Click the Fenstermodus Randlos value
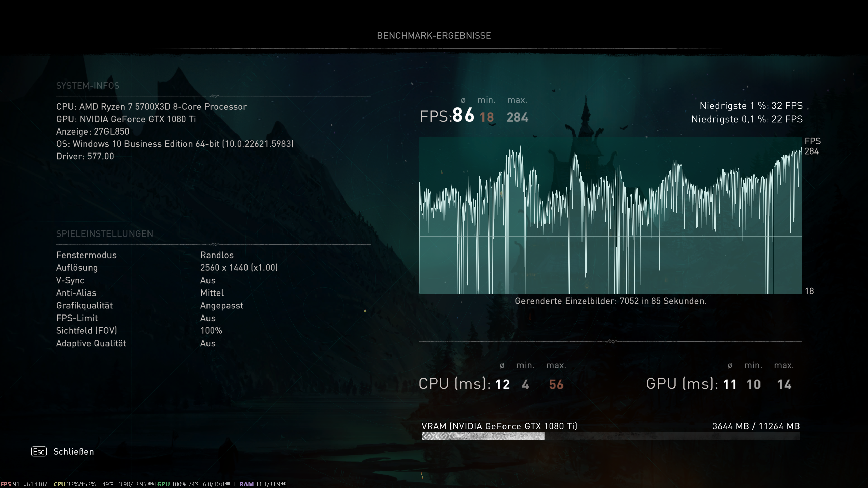Viewport: 868px width, 488px height. click(217, 255)
